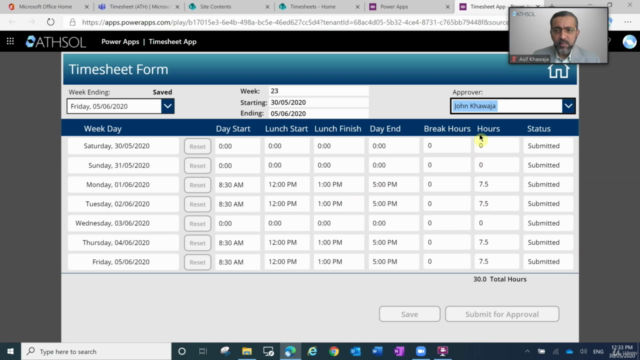
Task: Reset the Thursday, 04/06/2020 row
Action: pos(198,243)
